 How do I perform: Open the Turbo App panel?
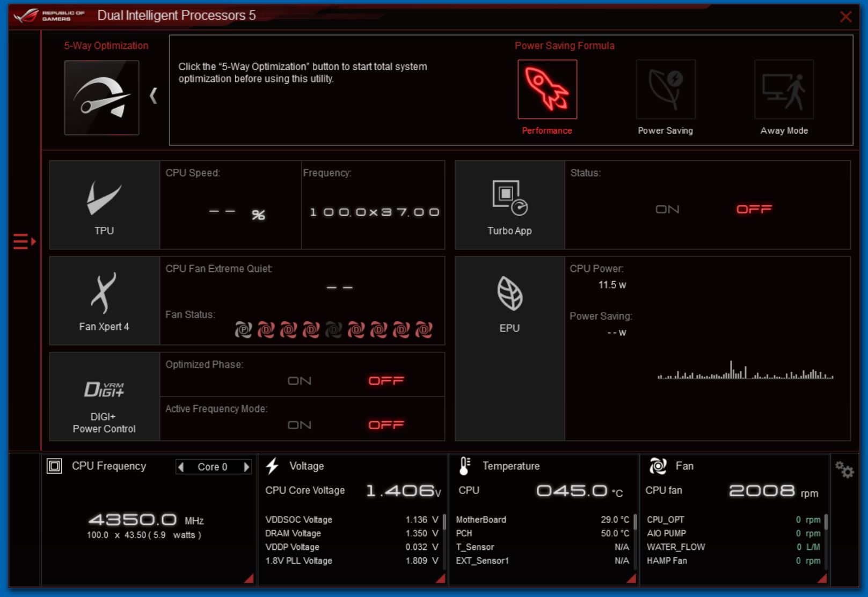click(x=509, y=205)
